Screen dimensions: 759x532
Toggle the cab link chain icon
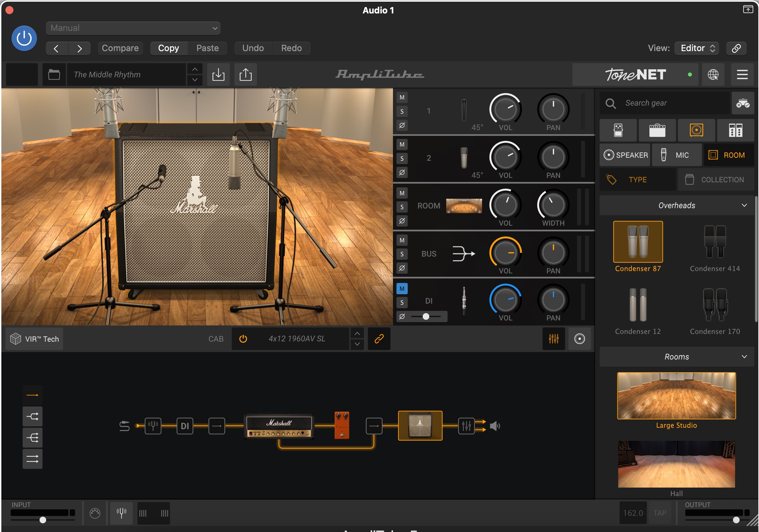[x=379, y=339]
